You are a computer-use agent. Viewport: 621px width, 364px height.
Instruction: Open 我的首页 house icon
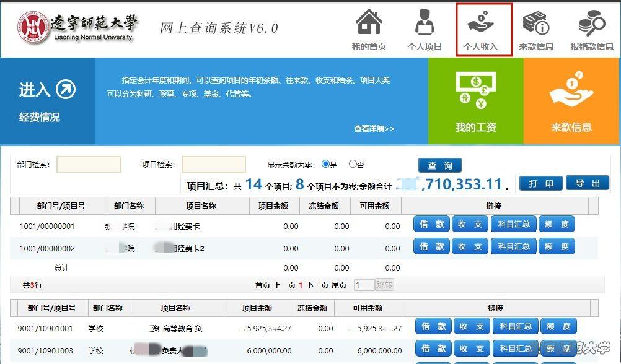pos(368,23)
